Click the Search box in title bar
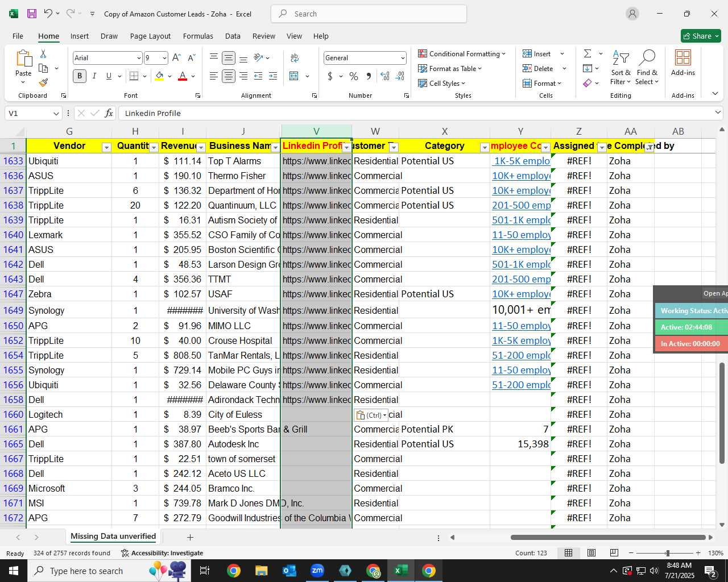 click(369, 14)
